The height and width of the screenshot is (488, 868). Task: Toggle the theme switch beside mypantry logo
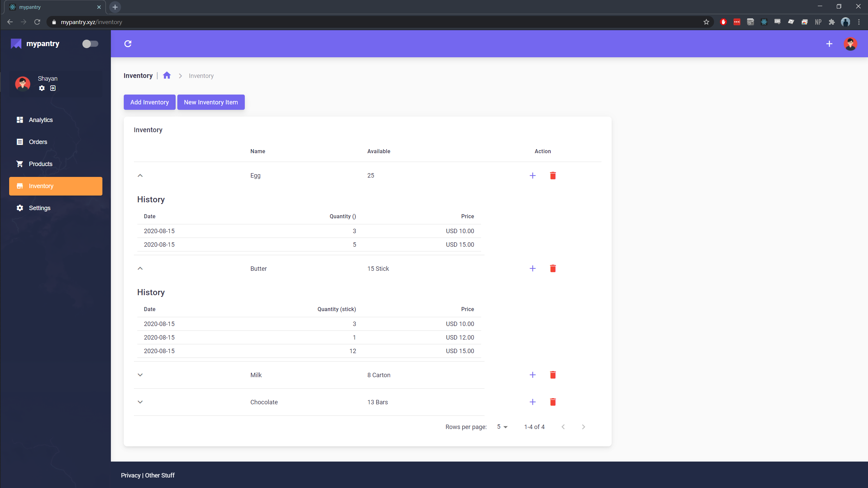pos(90,44)
